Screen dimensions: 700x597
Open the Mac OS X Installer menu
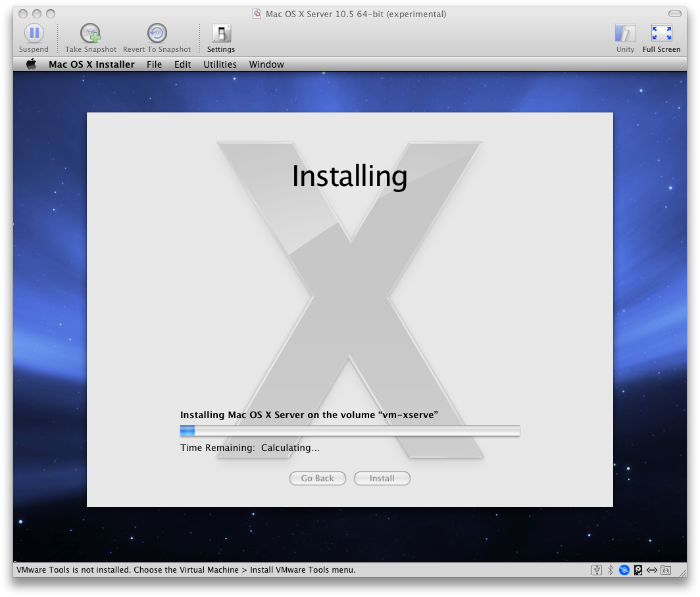click(91, 64)
